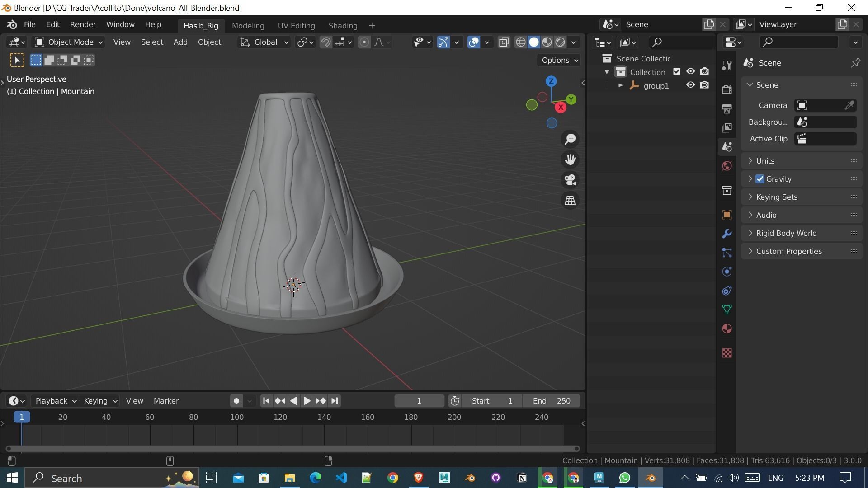
Task: Select the Tweak select tool icon
Action: (x=17, y=60)
